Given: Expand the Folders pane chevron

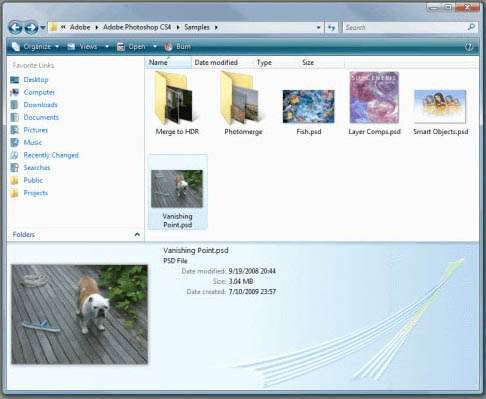Looking at the screenshot, I should tap(137, 235).
